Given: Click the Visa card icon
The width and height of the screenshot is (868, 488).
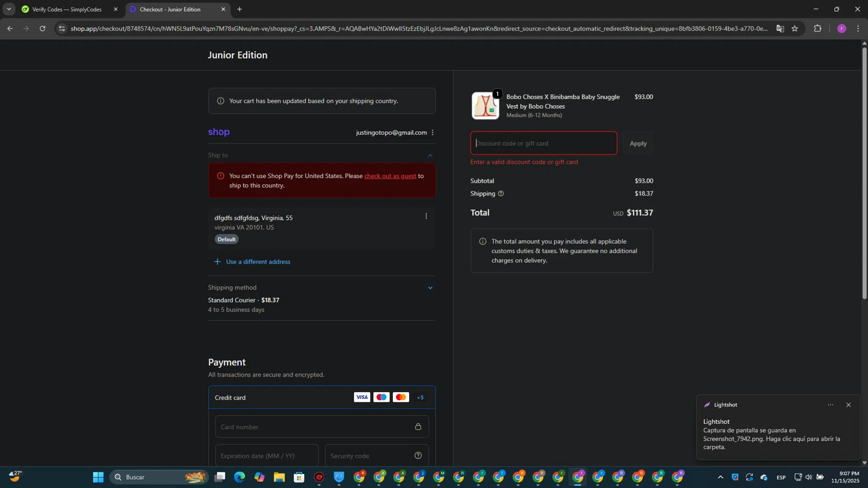Looking at the screenshot, I should tap(362, 397).
